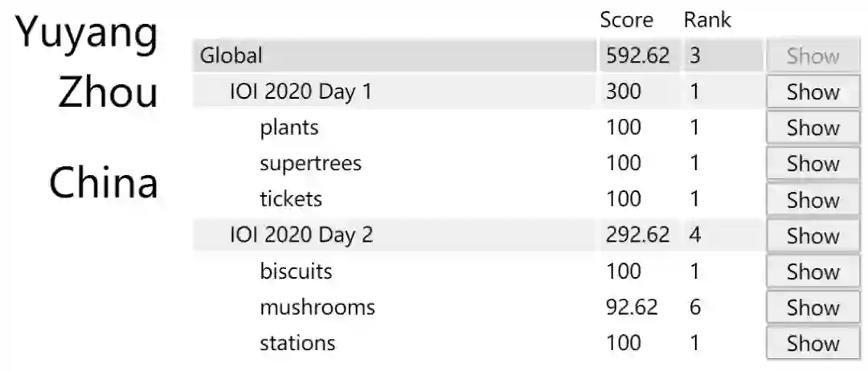Click the mushrooms score 92.62
868x371 pixels.
click(632, 308)
